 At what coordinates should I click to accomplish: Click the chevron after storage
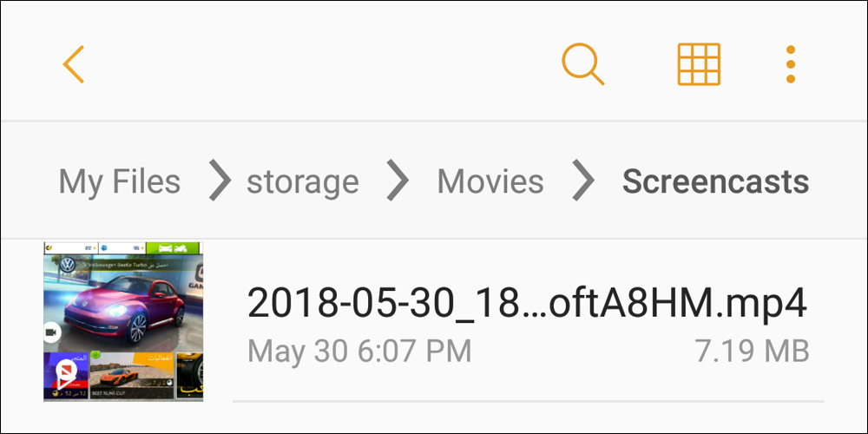click(x=398, y=181)
